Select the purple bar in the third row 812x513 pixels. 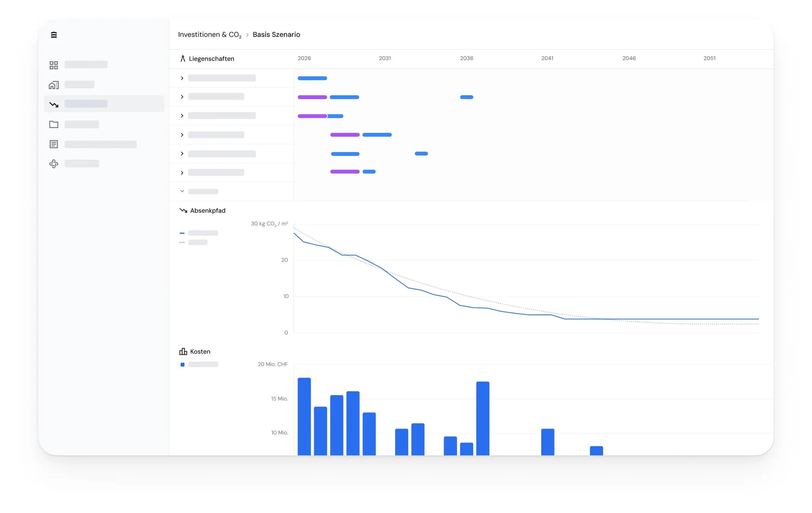click(x=312, y=116)
